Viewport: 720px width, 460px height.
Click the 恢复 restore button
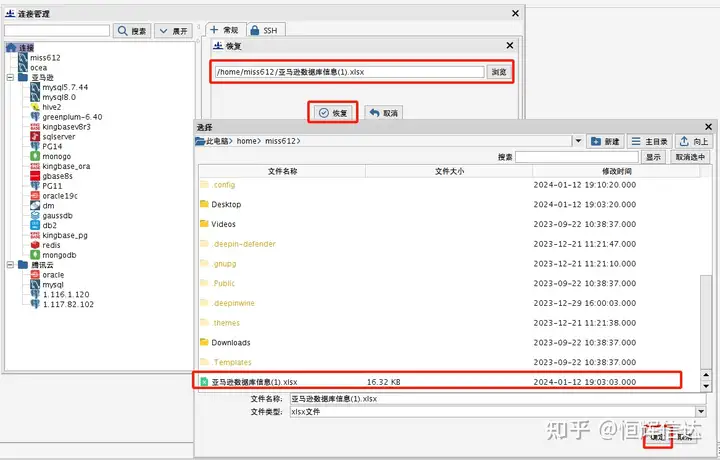pos(333,113)
